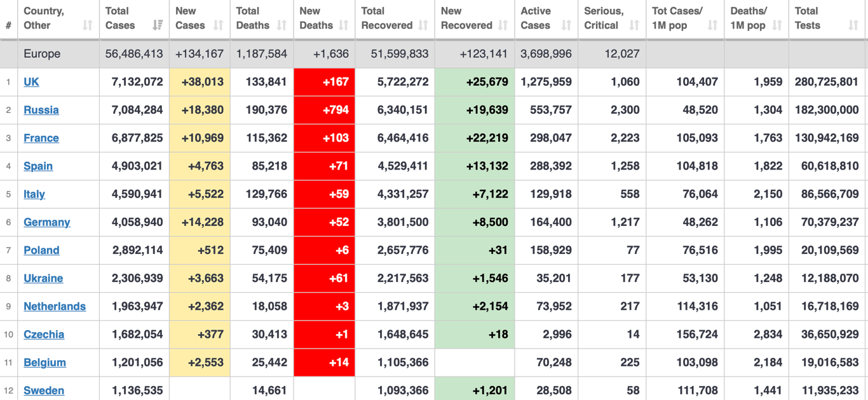868x400 pixels.
Task: Click Poland new deaths cell +6
Action: 324,250
